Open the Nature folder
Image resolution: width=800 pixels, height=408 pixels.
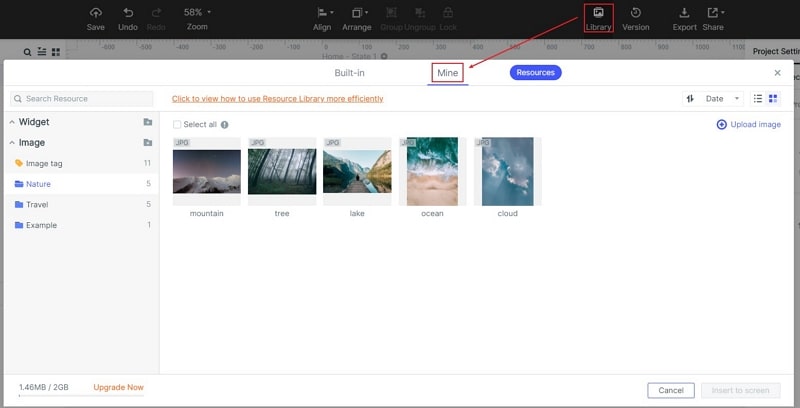pyautogui.click(x=82, y=184)
